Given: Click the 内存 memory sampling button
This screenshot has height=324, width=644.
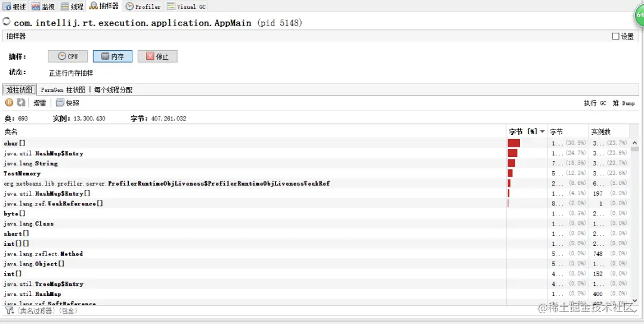Looking at the screenshot, I should [113, 56].
